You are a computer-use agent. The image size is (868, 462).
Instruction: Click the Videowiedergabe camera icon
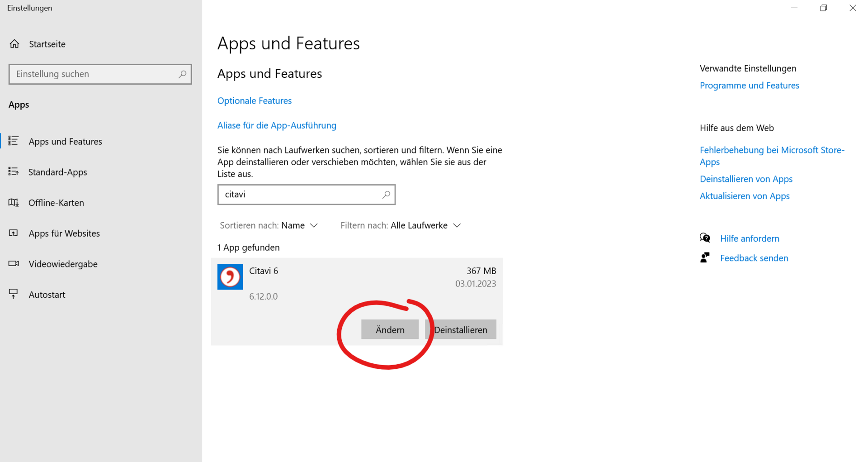point(14,264)
